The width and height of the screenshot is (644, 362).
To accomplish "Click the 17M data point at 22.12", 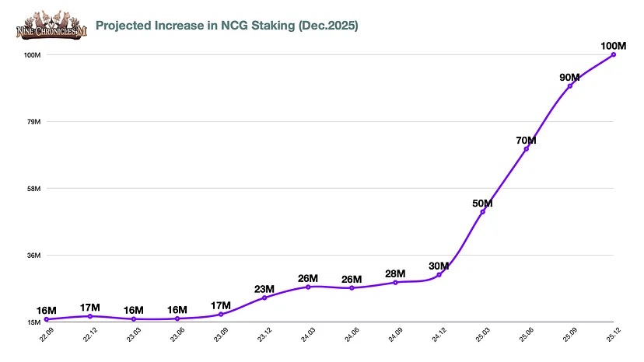I will click(x=90, y=316).
